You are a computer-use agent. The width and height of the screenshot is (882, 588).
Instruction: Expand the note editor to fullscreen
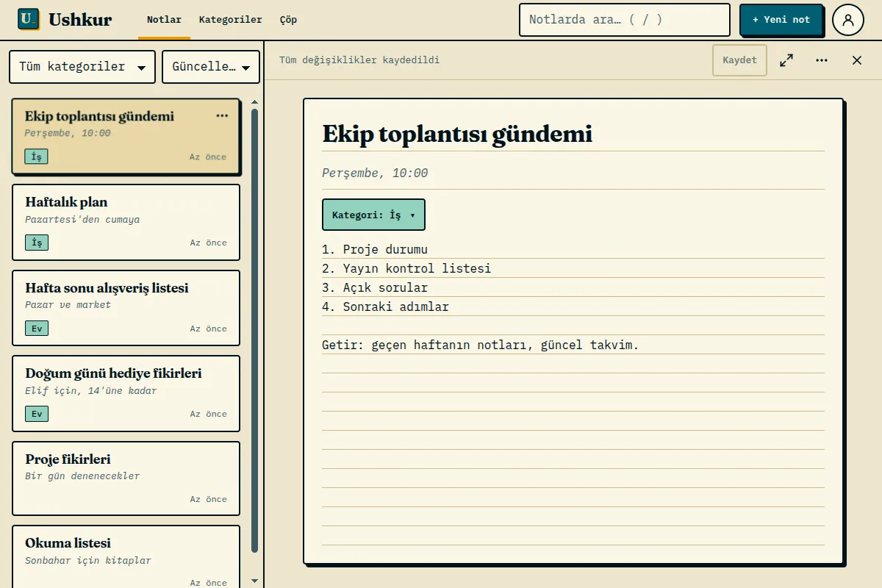click(786, 60)
